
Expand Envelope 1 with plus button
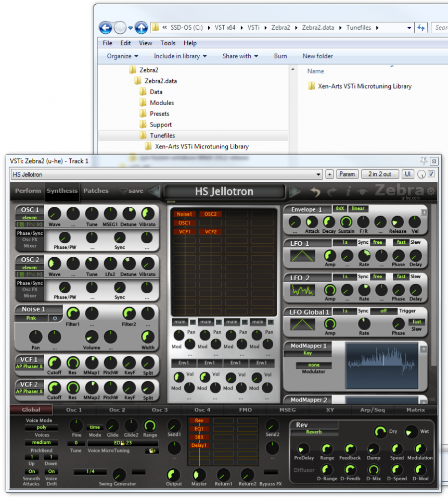pos(424,212)
